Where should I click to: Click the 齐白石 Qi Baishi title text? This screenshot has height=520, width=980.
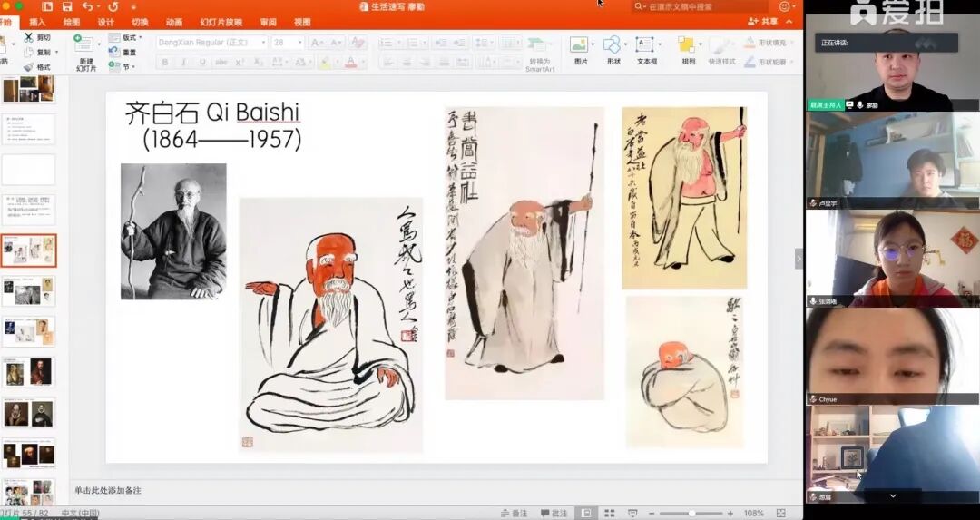212,113
